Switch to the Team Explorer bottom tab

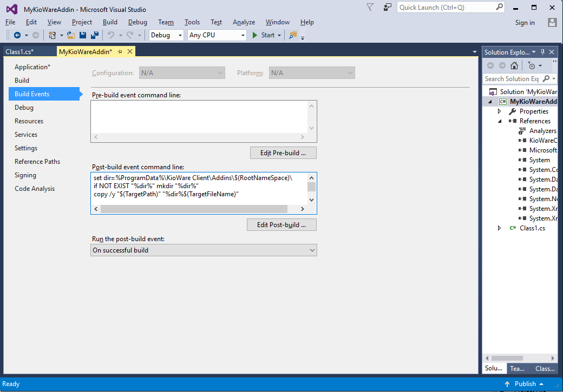point(517,369)
